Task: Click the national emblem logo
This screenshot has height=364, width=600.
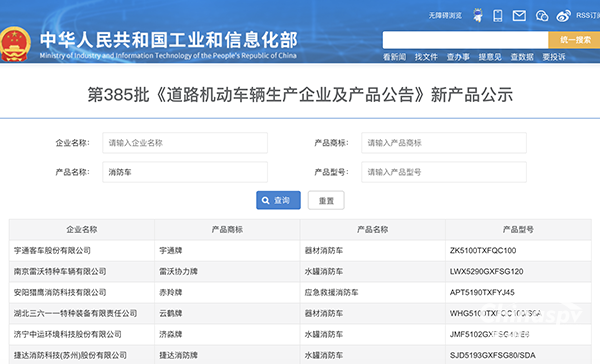Action: click(15, 44)
